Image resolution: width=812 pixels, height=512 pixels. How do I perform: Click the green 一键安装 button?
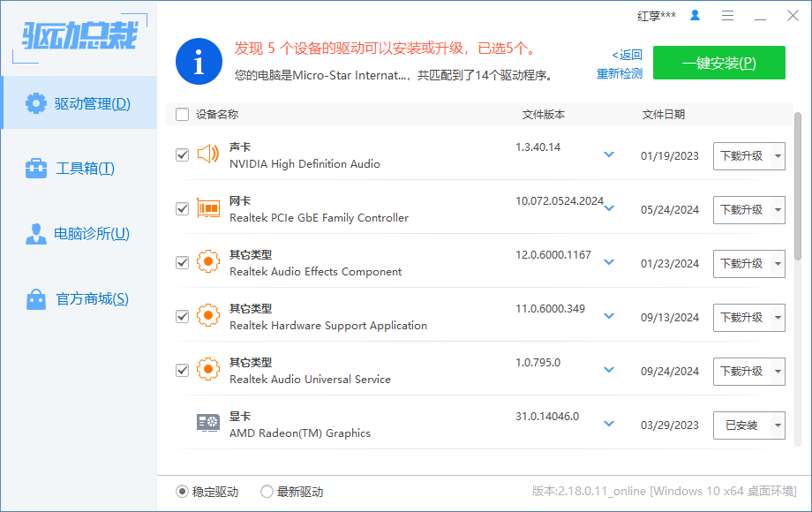[x=718, y=63]
